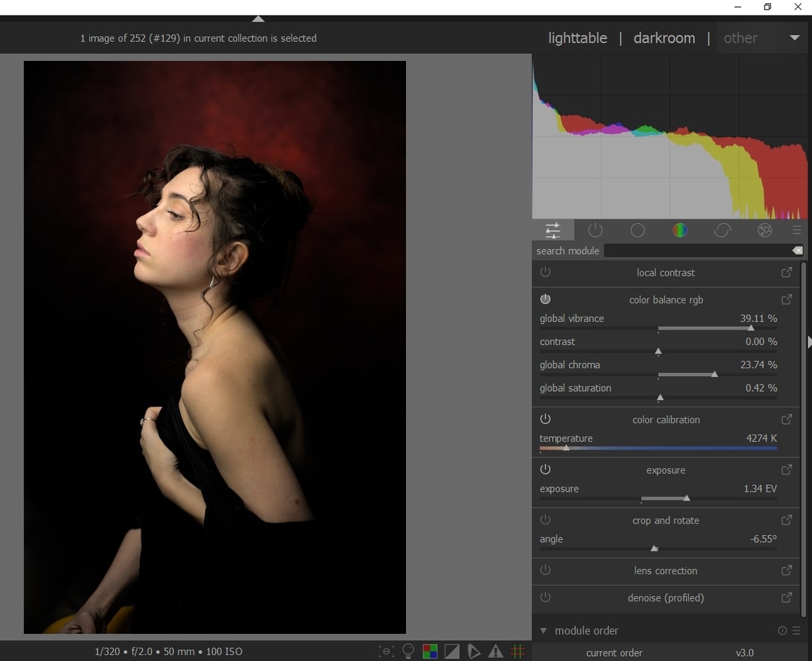Image resolution: width=812 pixels, height=661 pixels.
Task: Click the search module input field
Action: [x=697, y=251]
